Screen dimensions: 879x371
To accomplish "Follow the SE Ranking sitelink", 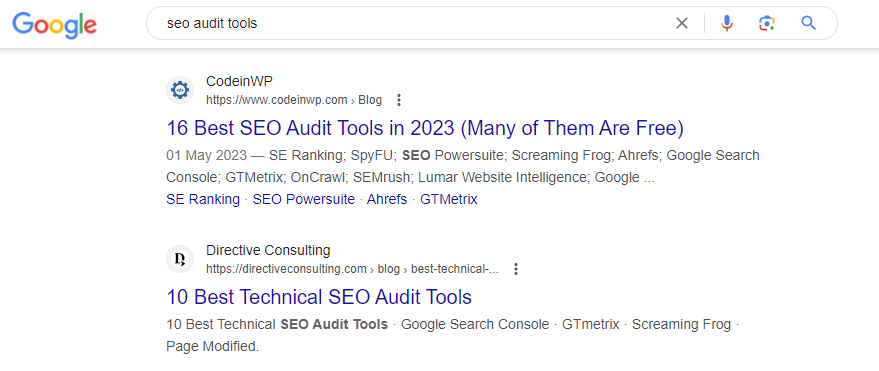I will click(x=203, y=200).
